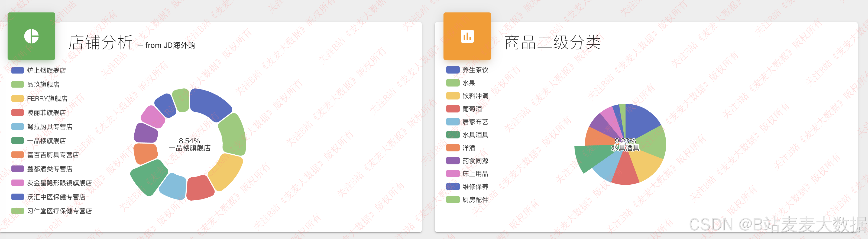Click the 店铺分析 card title

point(101,42)
